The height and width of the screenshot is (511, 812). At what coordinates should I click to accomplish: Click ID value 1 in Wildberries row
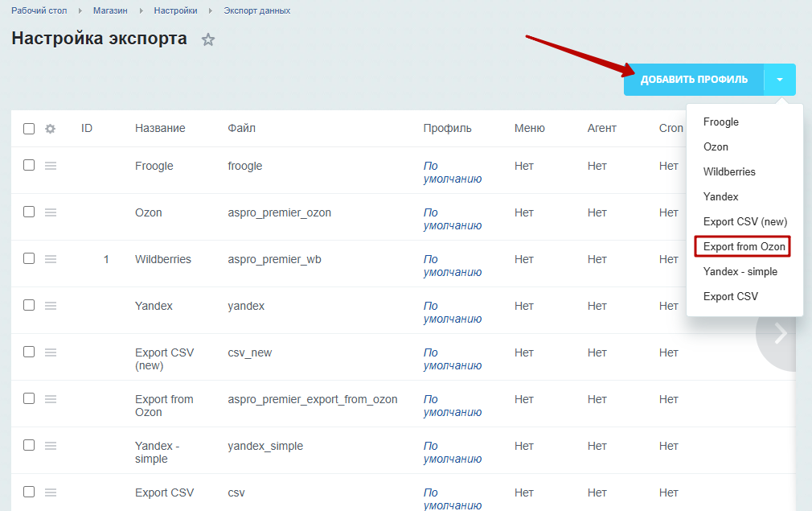coord(106,259)
